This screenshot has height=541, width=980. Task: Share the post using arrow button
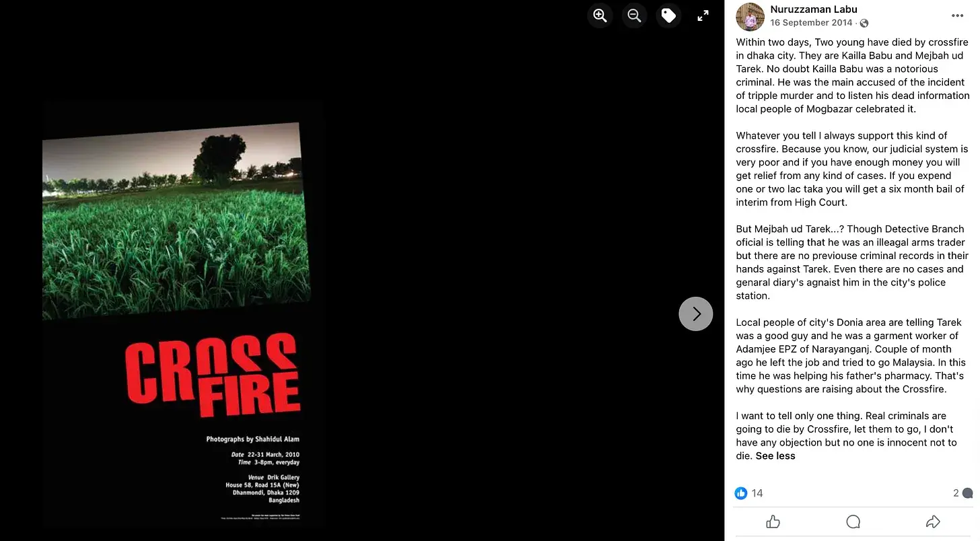(933, 521)
